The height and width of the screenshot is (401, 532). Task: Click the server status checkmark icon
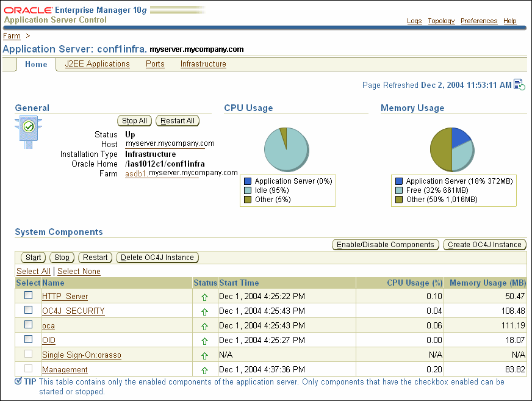pos(29,127)
